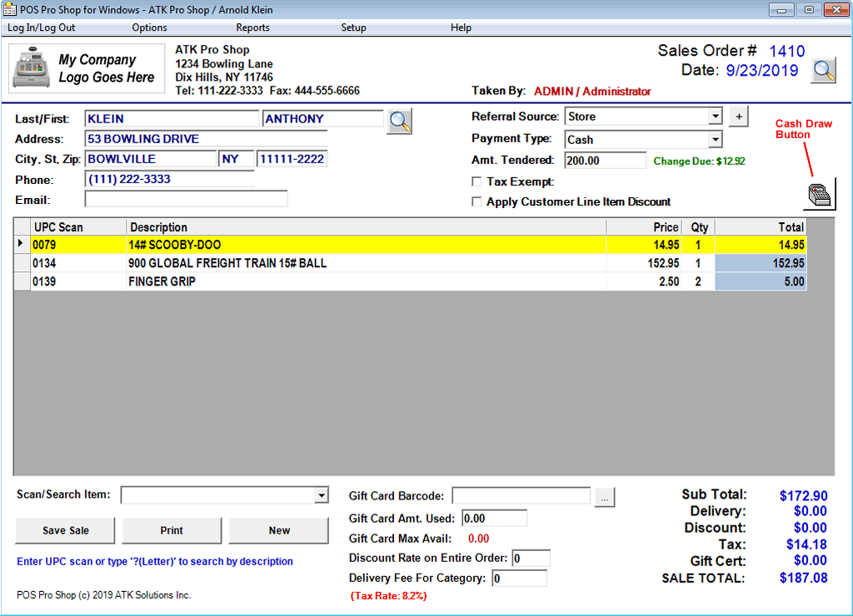Click the plus icon beside Referral Source
This screenshot has width=853, height=616.
coord(739,117)
